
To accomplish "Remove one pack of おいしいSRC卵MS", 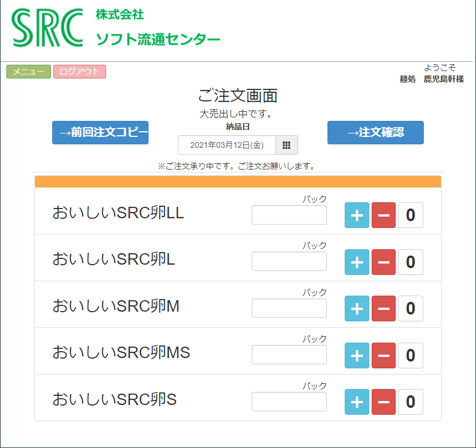I will point(384,355).
